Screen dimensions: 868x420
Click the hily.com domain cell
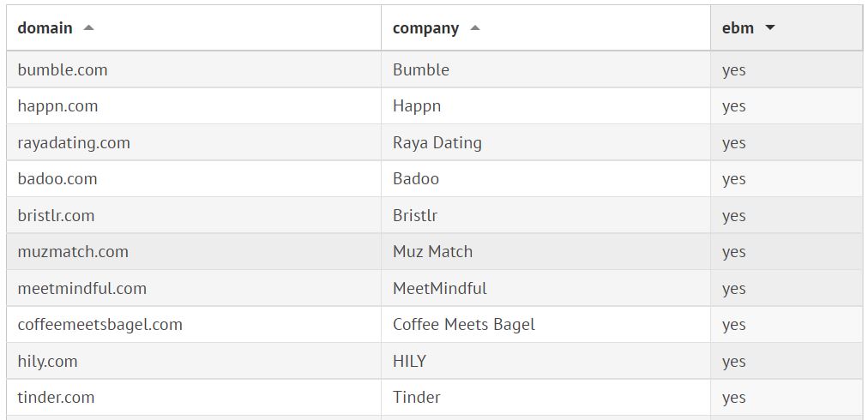(47, 361)
